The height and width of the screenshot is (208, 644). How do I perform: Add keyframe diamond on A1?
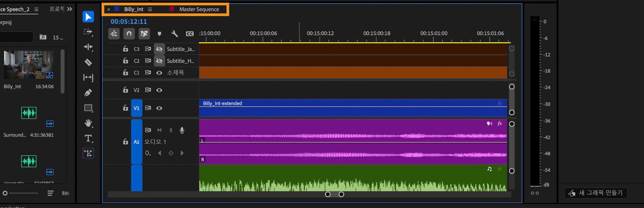click(171, 153)
